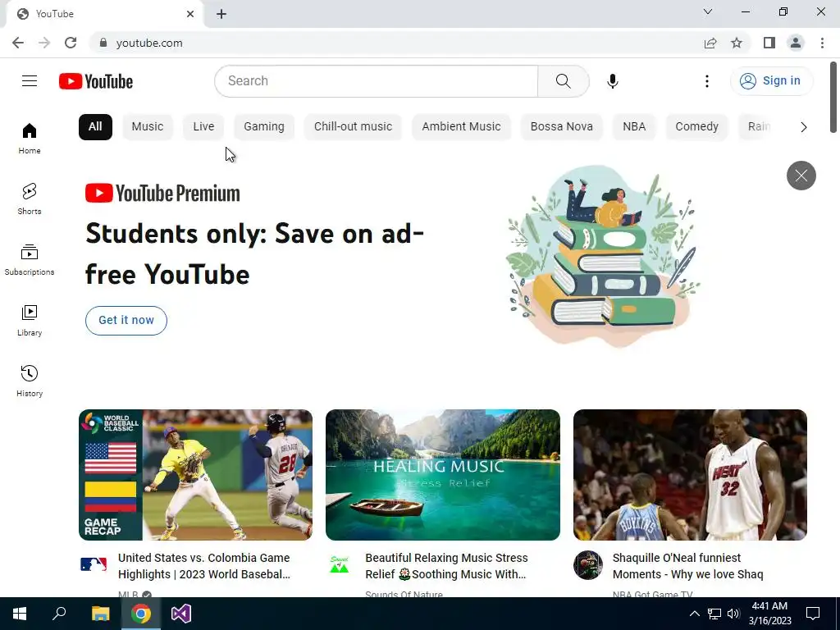The height and width of the screenshot is (630, 840).
Task: Open a new browser tab
Action: click(221, 14)
